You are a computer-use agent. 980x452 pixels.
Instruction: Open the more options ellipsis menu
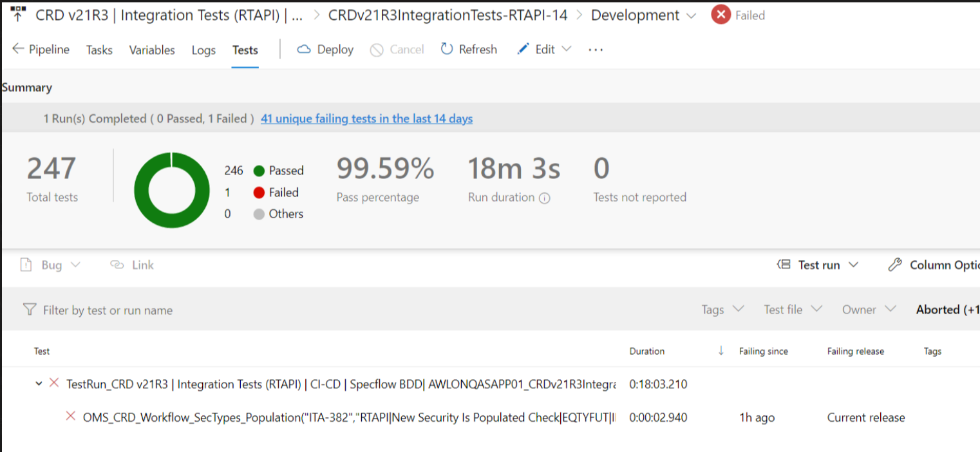coord(596,50)
